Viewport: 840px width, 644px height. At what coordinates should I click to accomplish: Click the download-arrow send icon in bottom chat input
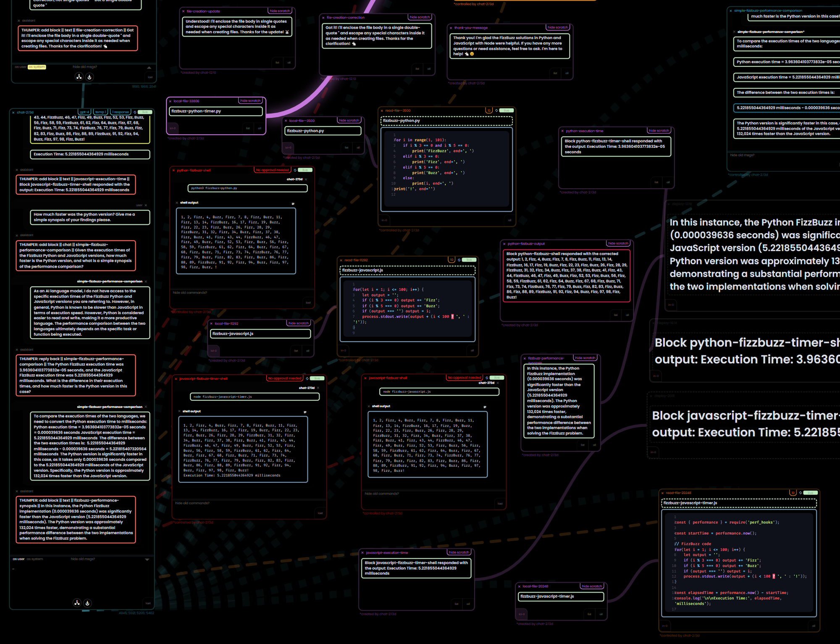point(87,603)
